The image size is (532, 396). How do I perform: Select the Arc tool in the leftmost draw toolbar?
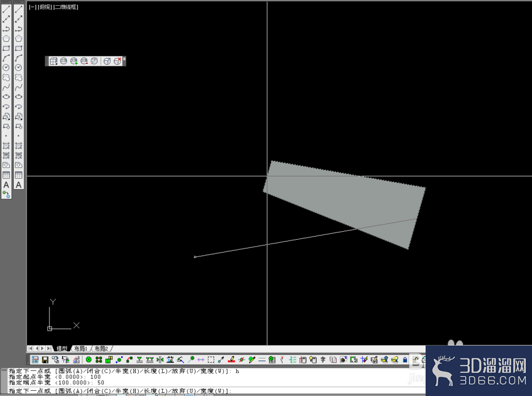6,58
